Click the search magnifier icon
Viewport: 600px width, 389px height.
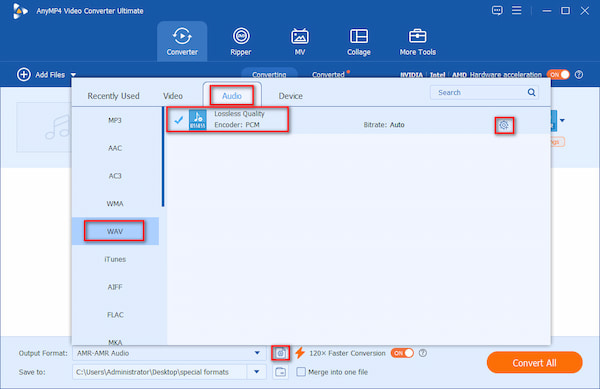(531, 92)
